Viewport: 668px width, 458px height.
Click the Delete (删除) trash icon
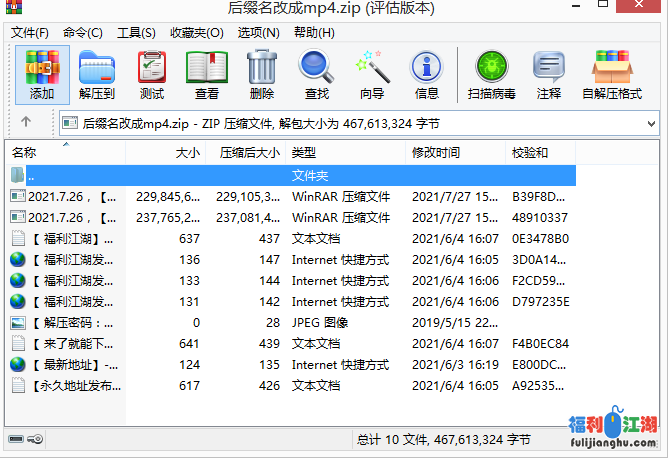(262, 74)
